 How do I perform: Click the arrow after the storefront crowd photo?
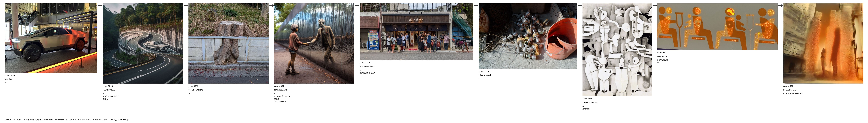[x=476, y=5]
